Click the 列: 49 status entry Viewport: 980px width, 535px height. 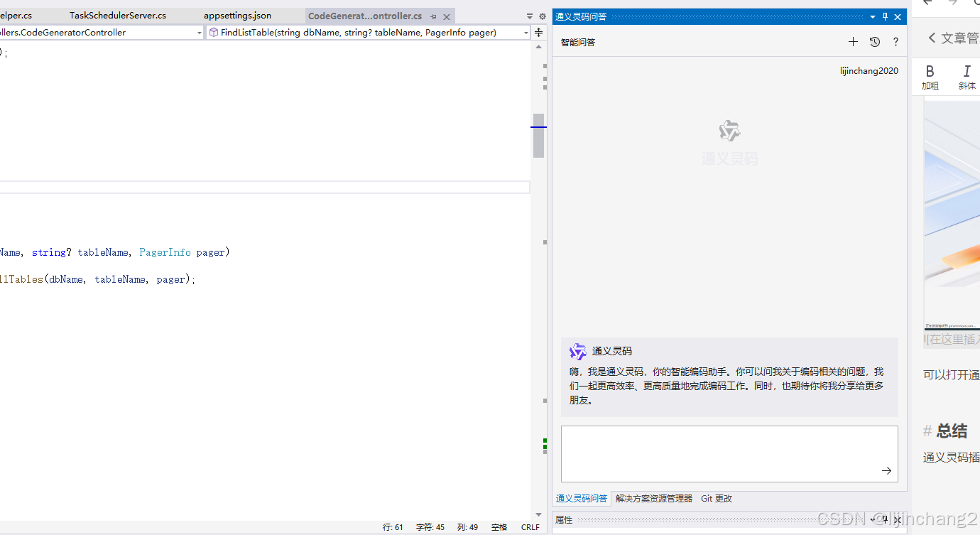(467, 527)
